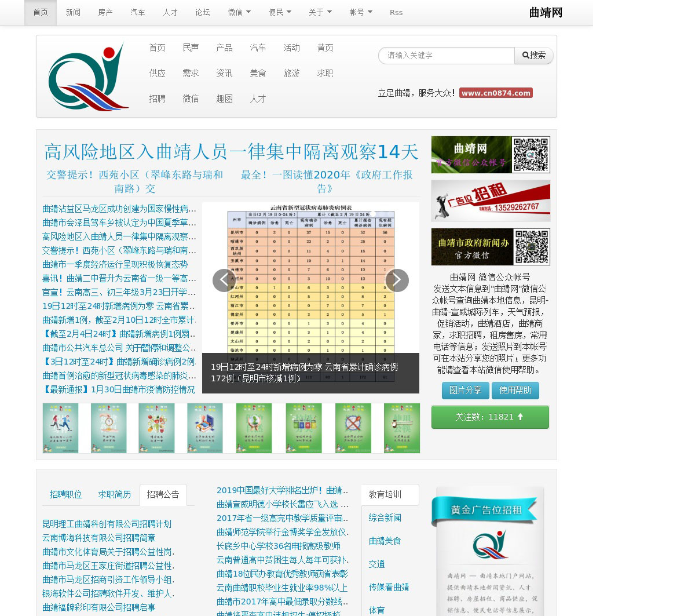Image resolution: width=695 pixels, height=616 pixels.
Task: Expand the 微信 dropdown in top navbar
Action: click(x=239, y=12)
